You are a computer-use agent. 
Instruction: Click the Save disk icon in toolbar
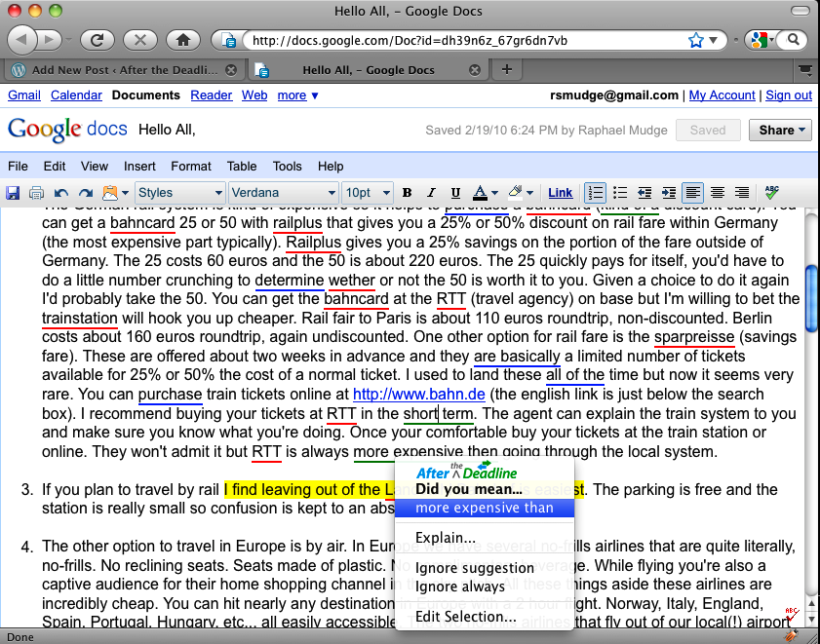14,193
